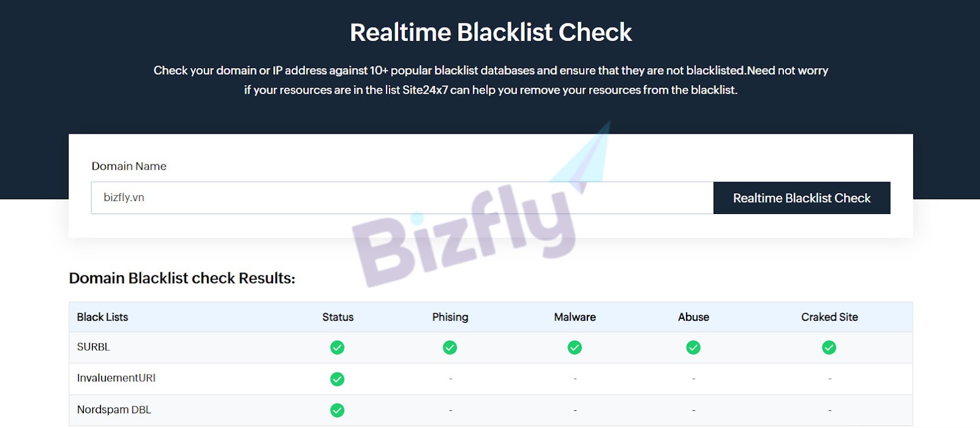Click SURBL Phising green check icon
980x428 pixels.
(x=450, y=348)
